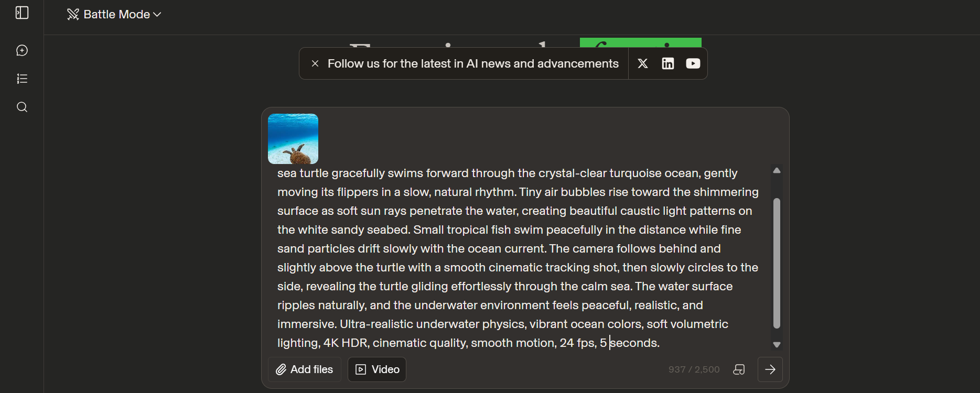Screen dimensions: 980x393
Task: Click the icon beside the character counter
Action: (x=739, y=369)
